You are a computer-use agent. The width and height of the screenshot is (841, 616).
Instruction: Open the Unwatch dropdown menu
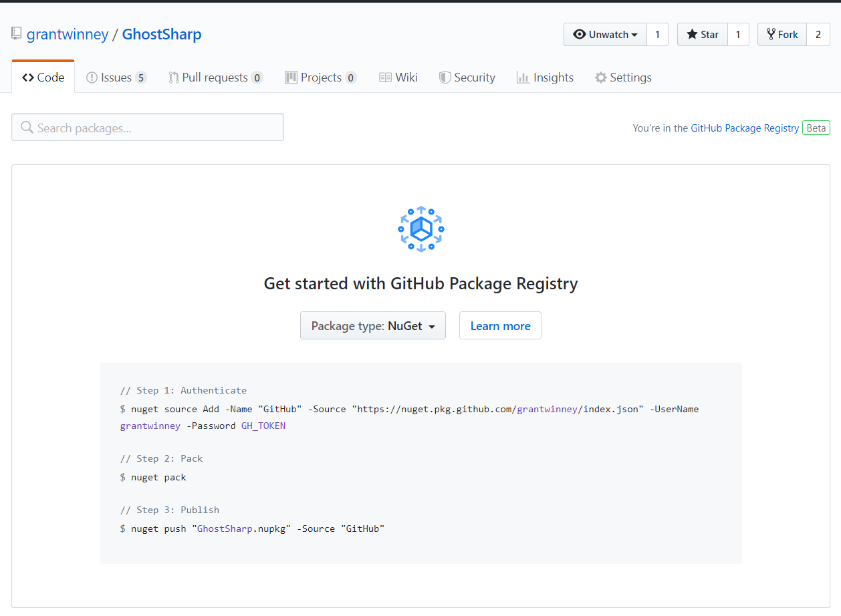coord(605,35)
